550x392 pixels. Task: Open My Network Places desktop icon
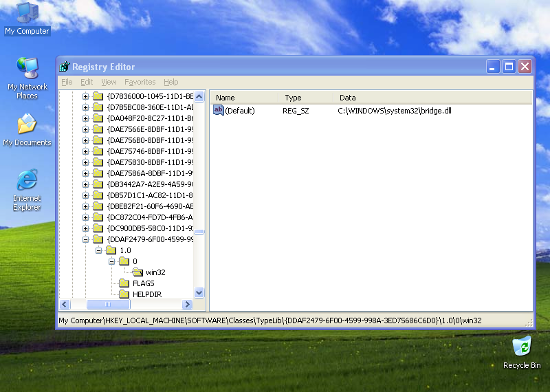click(27, 69)
